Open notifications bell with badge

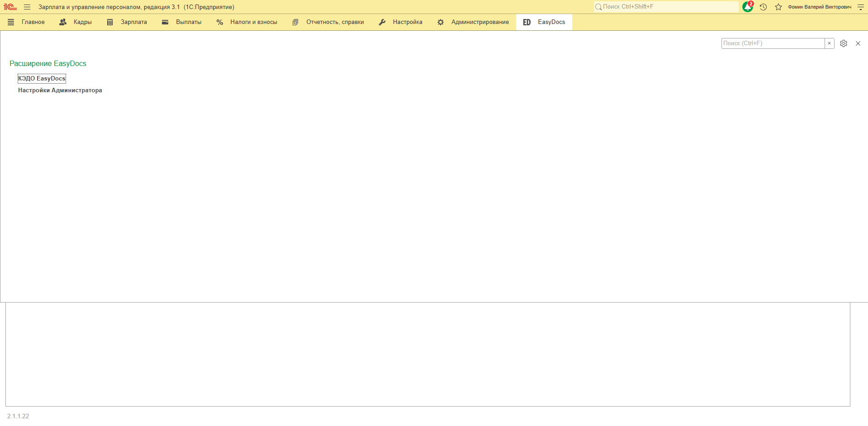tap(747, 7)
